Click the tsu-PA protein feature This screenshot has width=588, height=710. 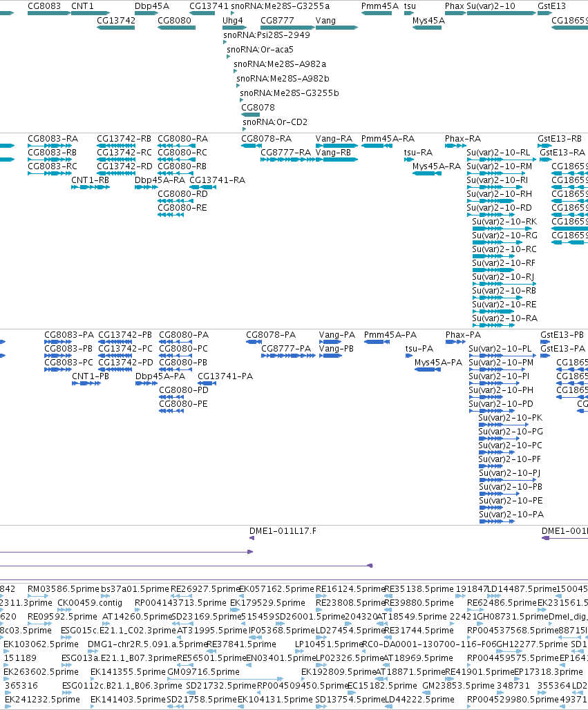tap(409, 356)
